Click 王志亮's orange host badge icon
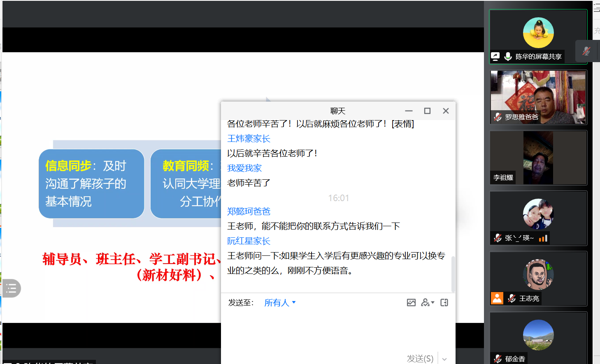Screen dimensions: 600x364 (x=497, y=298)
